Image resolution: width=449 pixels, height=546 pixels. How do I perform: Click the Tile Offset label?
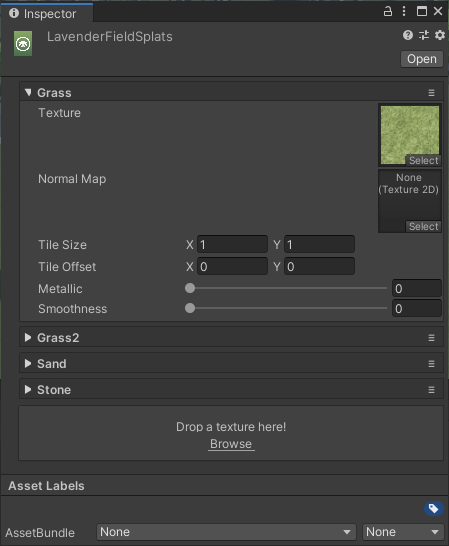pos(67,267)
